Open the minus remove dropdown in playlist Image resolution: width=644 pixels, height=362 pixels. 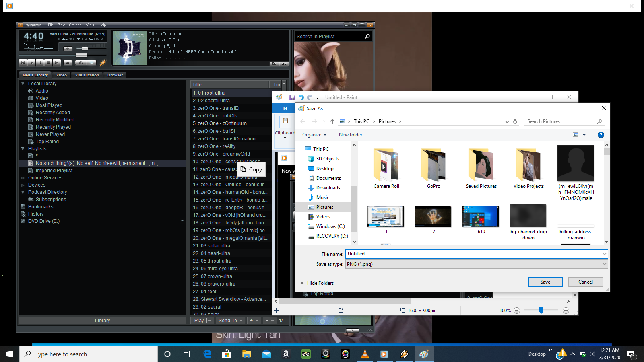pyautogui.click(x=269, y=321)
